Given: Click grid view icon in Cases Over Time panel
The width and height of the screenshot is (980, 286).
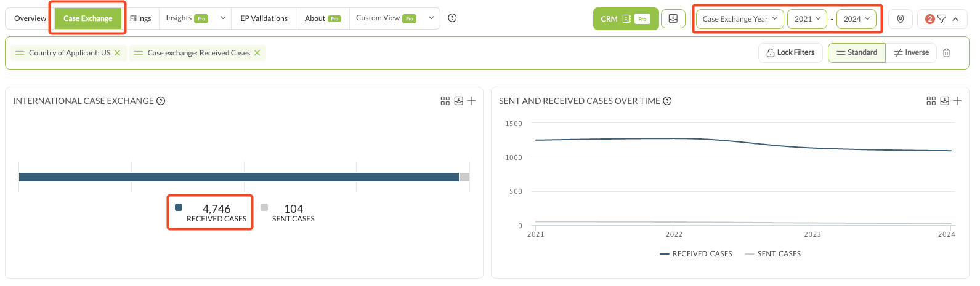Looking at the screenshot, I should 931,101.
